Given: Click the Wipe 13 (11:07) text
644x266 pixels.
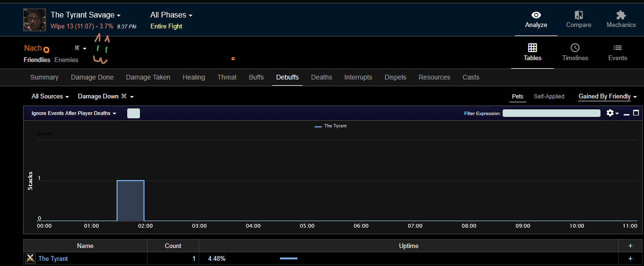Looking at the screenshot, I should (x=72, y=26).
